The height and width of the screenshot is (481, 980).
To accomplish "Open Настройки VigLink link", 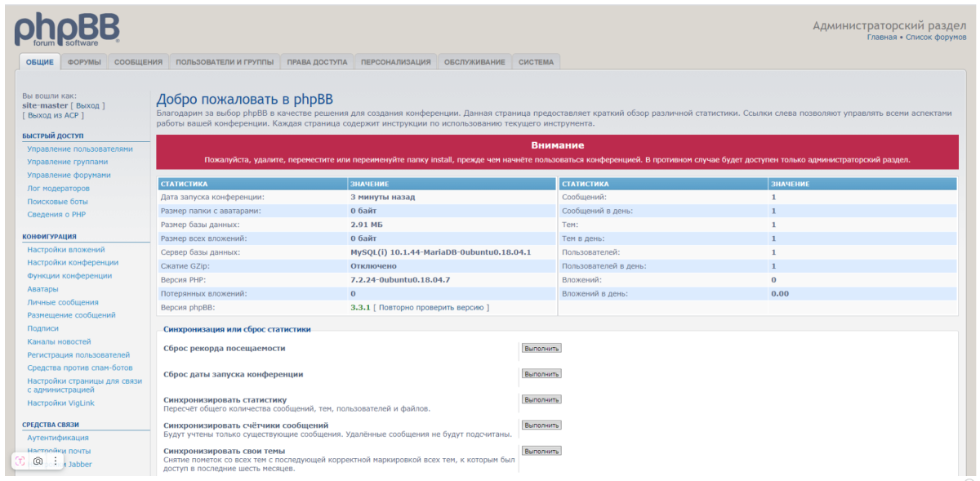I will tap(59, 403).
